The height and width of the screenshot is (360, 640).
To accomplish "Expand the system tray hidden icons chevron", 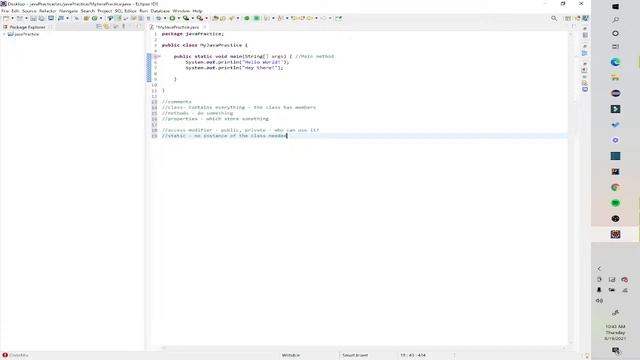I will pyautogui.click(x=599, y=269).
